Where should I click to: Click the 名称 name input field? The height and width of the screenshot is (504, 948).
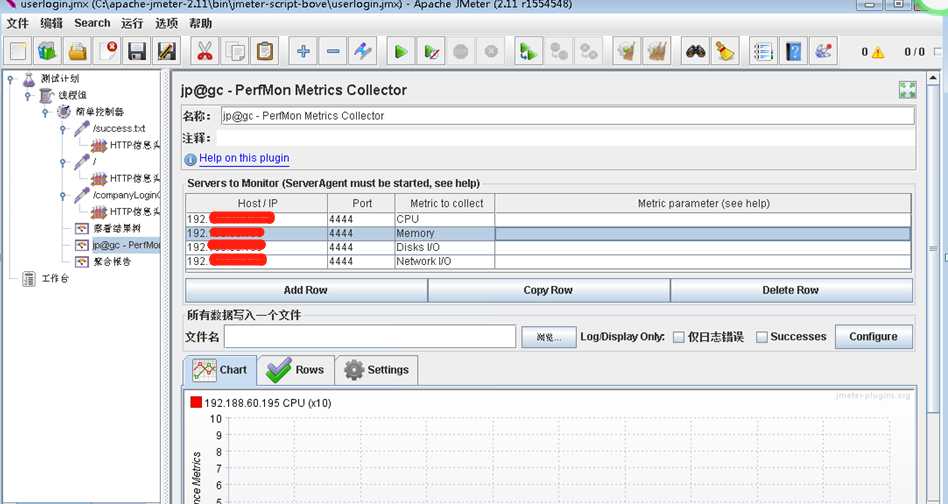(567, 116)
